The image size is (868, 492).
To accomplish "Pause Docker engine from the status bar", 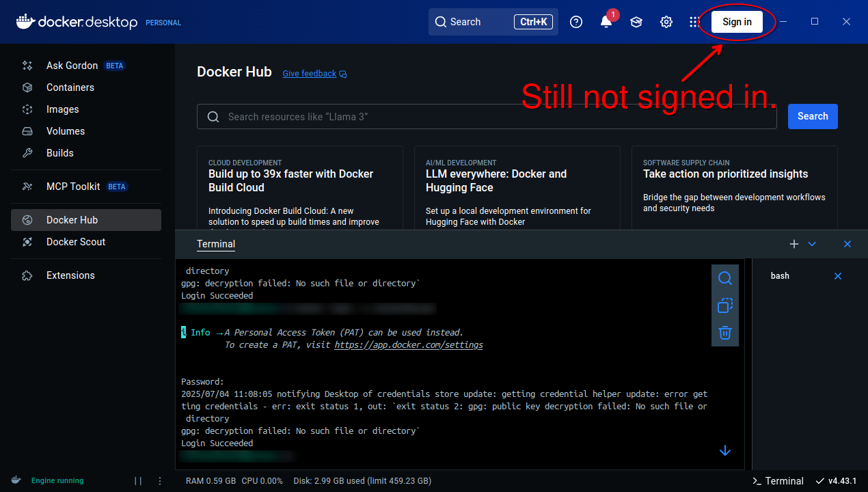I will click(x=138, y=481).
